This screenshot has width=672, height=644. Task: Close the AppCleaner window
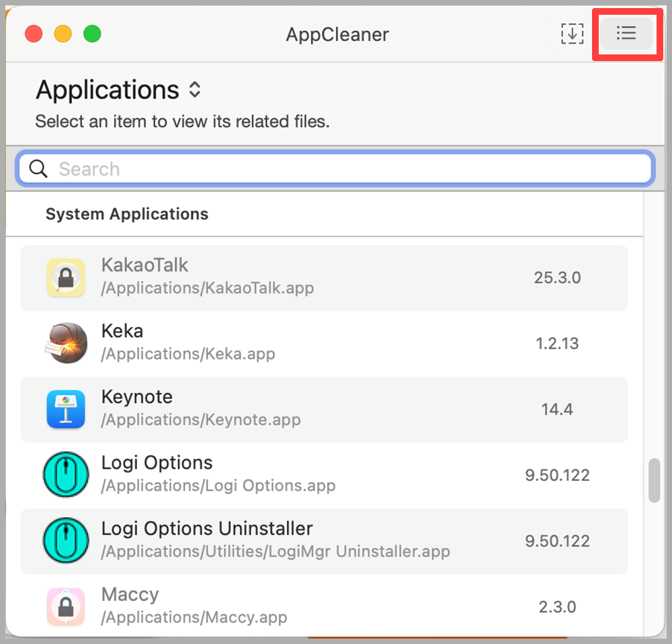(x=34, y=34)
